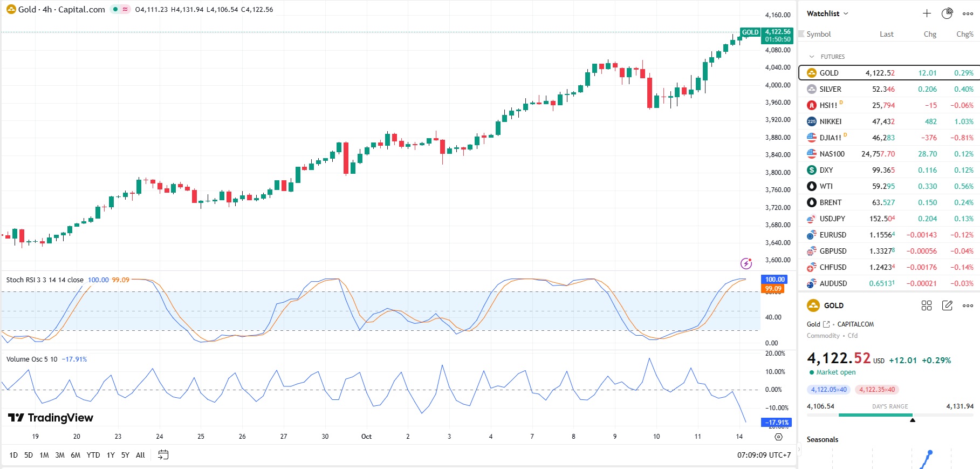Collapse the FUTURES section in watchlist
980x469 pixels.
(812, 57)
